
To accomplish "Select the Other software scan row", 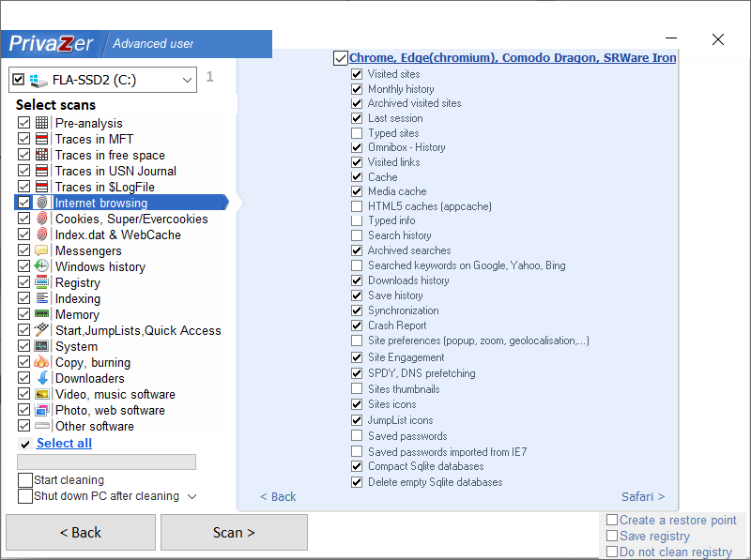I will click(121, 426).
